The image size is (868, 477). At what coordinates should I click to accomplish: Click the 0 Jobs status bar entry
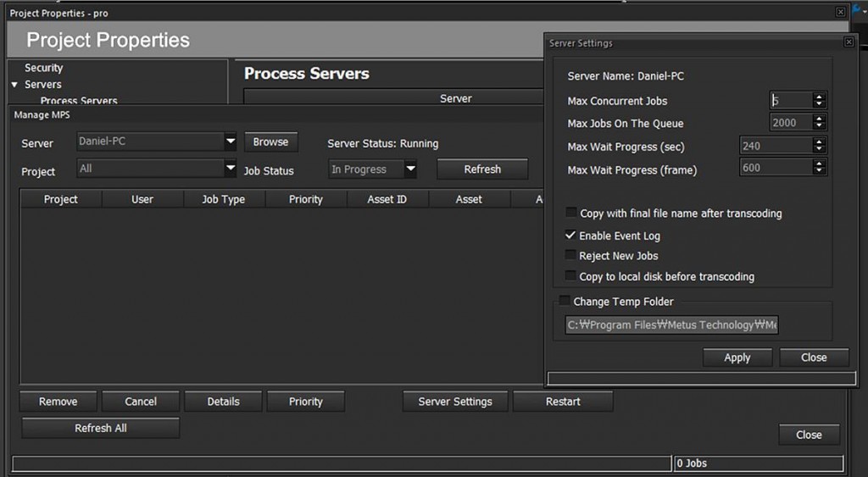tap(759, 463)
